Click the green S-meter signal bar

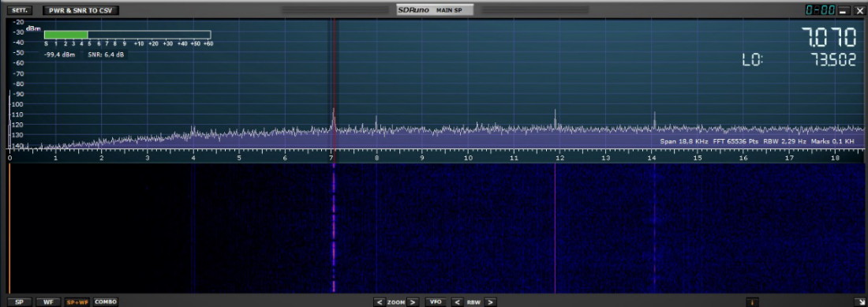(65, 34)
